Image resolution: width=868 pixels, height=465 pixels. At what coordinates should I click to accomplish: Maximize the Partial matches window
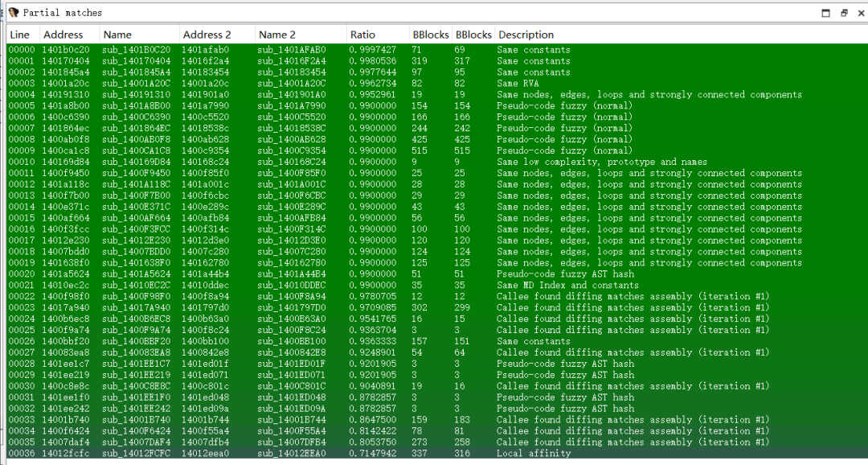click(826, 13)
